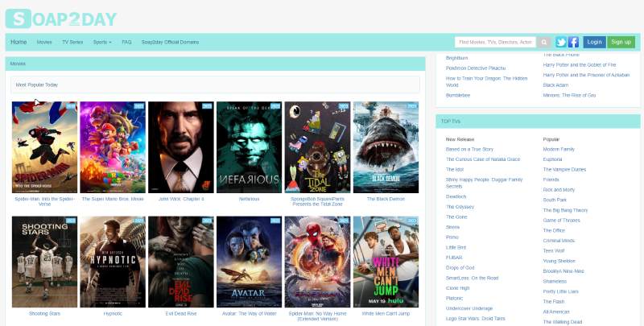Open Harry Potter and the Prisoner of Azkaban
The height and width of the screenshot is (326, 644).
pyautogui.click(x=586, y=75)
